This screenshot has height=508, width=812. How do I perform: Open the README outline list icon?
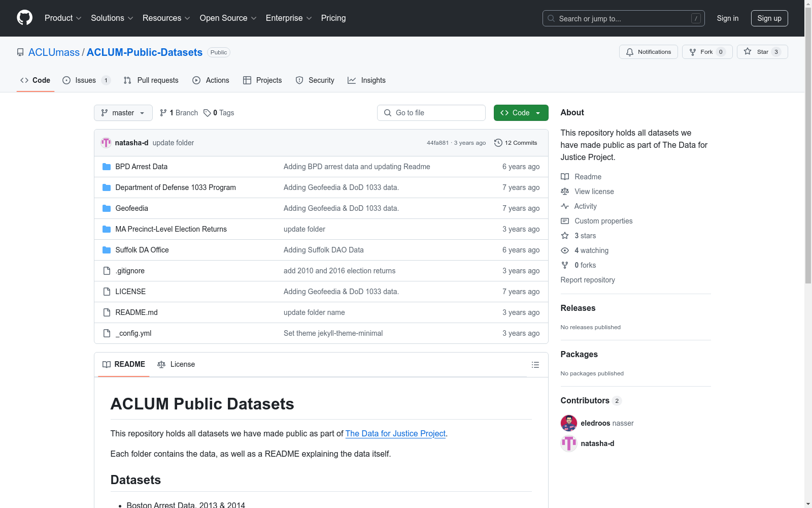pyautogui.click(x=535, y=365)
